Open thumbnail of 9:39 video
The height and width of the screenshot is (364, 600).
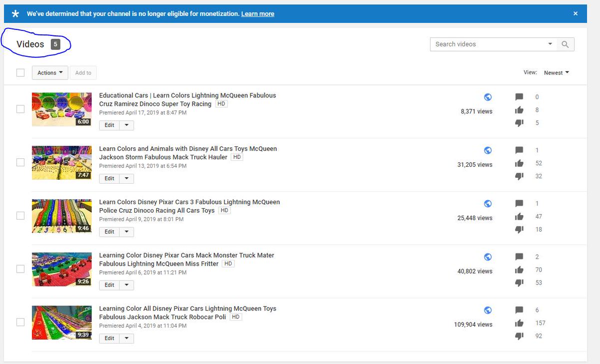62,322
